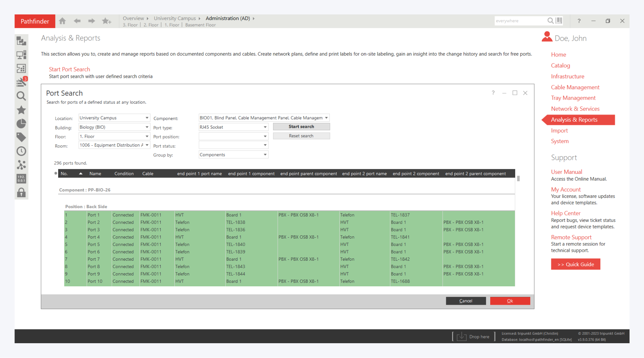Expand the Building dropdown showing Biology (BIO)
The image size is (644, 358).
pyautogui.click(x=147, y=127)
